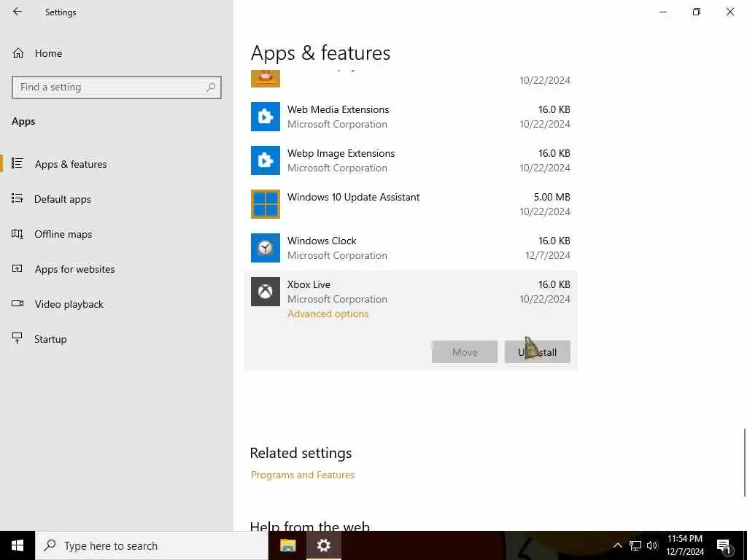
Task: Click the Xbox Live app name
Action: (309, 284)
